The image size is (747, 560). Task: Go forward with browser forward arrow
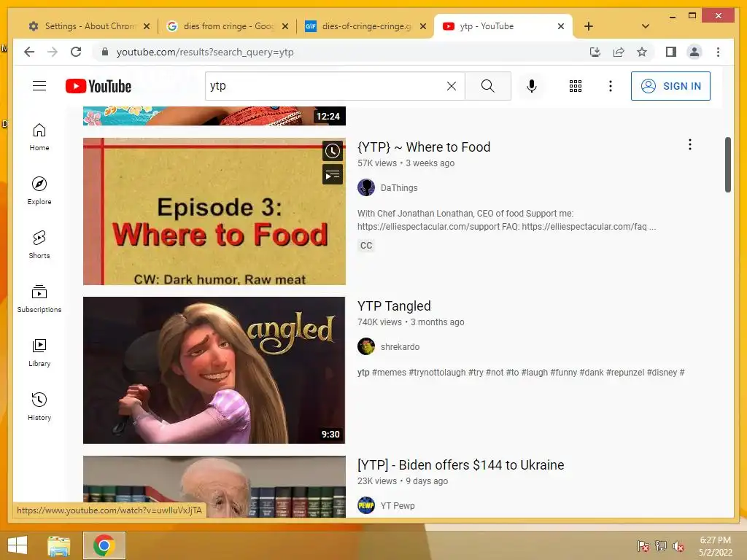53,52
